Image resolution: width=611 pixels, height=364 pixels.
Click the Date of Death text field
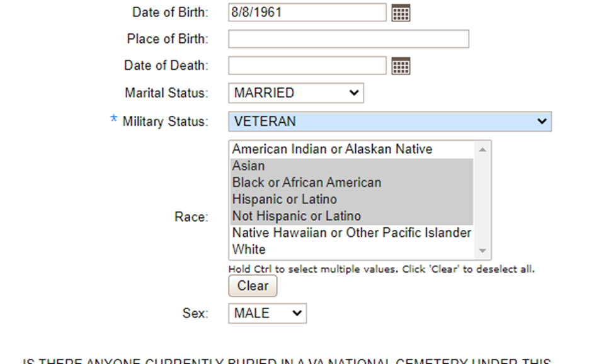[x=307, y=65]
